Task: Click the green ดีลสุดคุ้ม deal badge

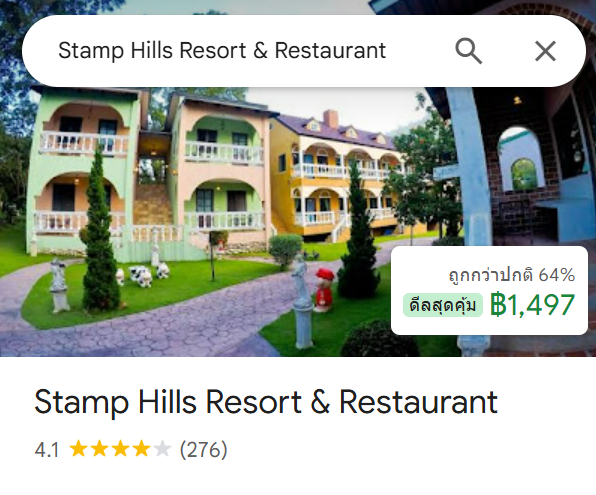Action: [x=443, y=305]
